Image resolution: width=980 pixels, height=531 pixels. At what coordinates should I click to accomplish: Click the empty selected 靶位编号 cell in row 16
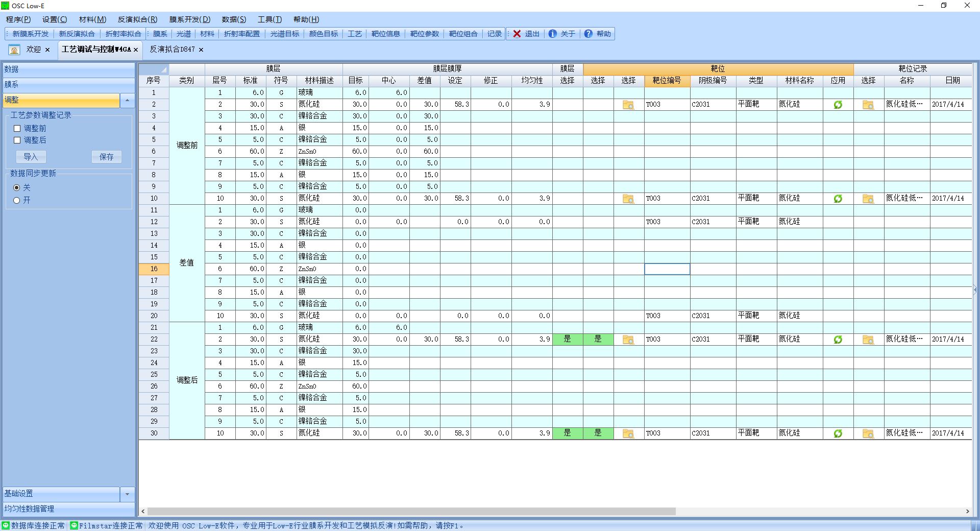(667, 269)
